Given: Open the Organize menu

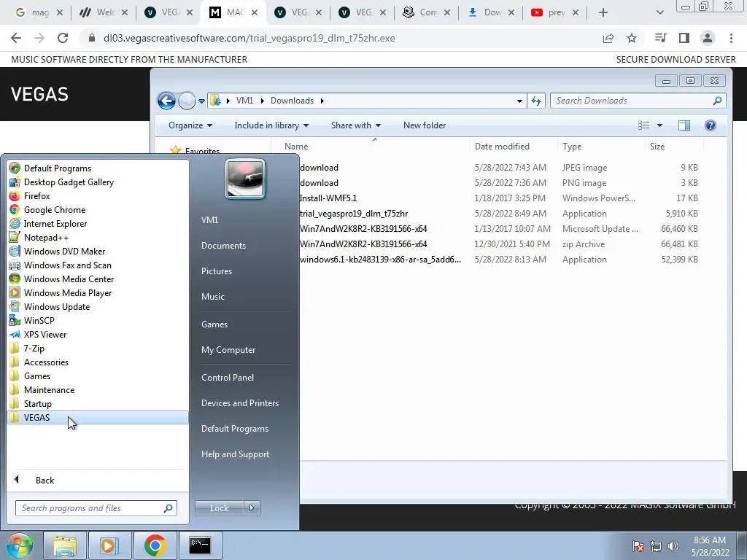Looking at the screenshot, I should click(x=190, y=125).
